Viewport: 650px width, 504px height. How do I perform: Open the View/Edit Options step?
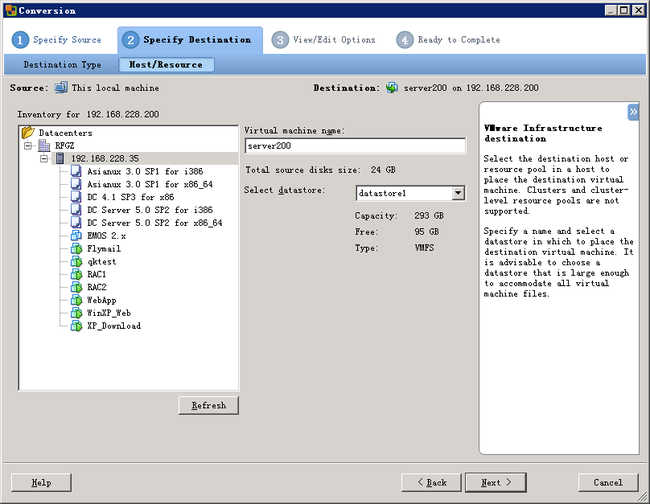tap(324, 40)
